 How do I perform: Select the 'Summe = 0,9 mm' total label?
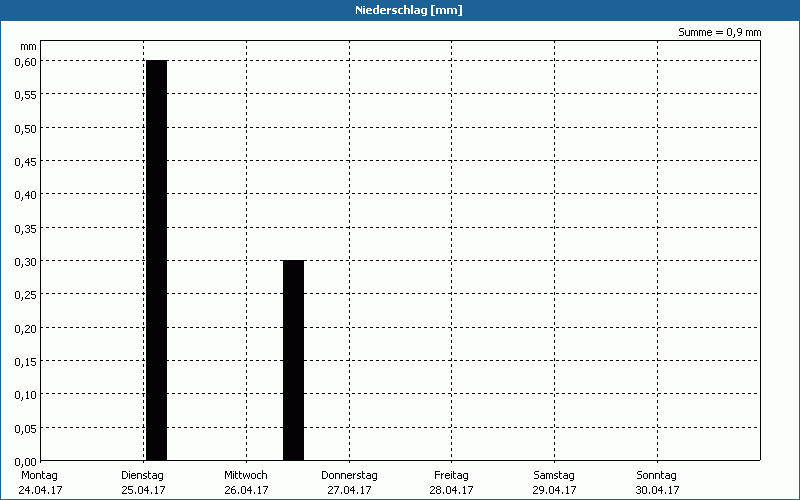coord(719,32)
